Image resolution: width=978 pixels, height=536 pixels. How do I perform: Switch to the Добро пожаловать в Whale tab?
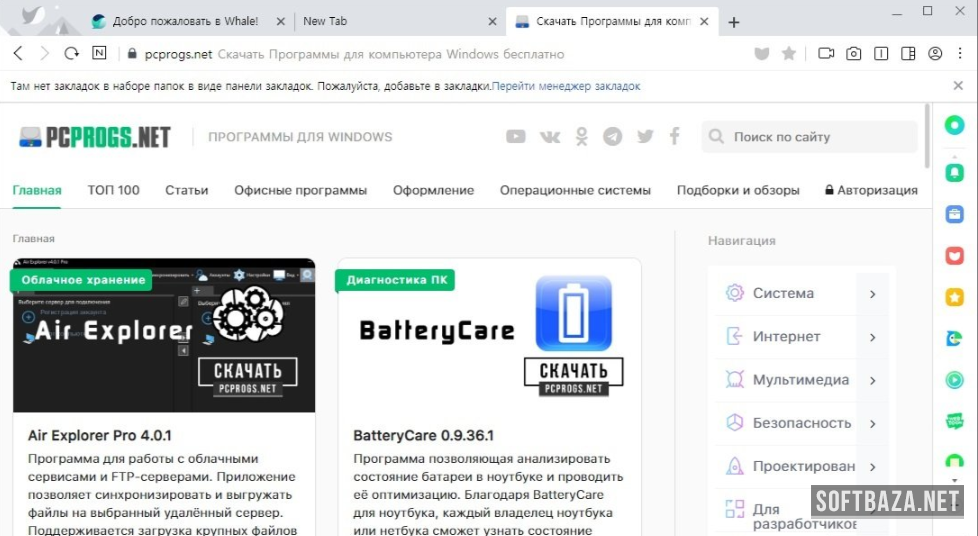pos(184,21)
